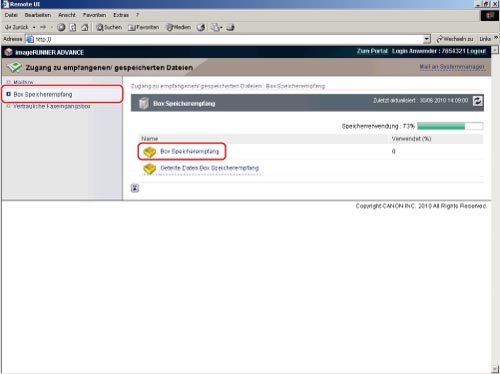The width and height of the screenshot is (500, 374).
Task: Expand the address bar dropdown arrow
Action: [x=427, y=39]
